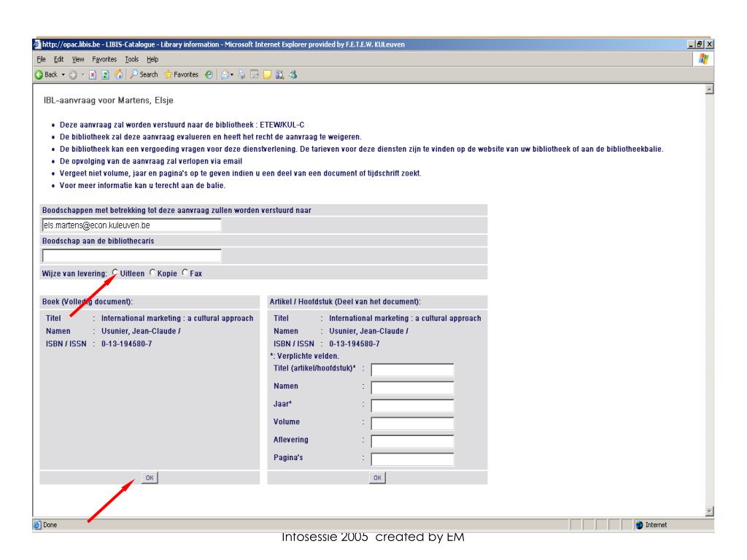Click the green Back arrow button
This screenshot has height=560, width=747.
click(39, 75)
